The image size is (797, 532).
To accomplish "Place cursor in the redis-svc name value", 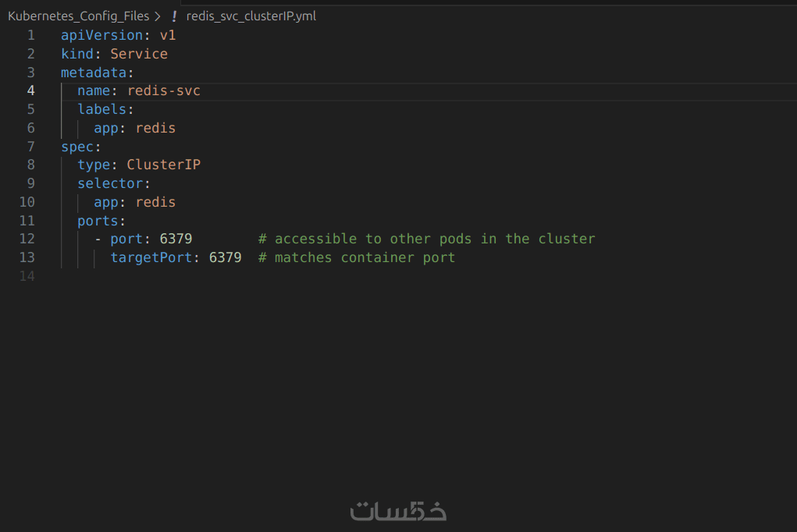I will click(x=164, y=90).
